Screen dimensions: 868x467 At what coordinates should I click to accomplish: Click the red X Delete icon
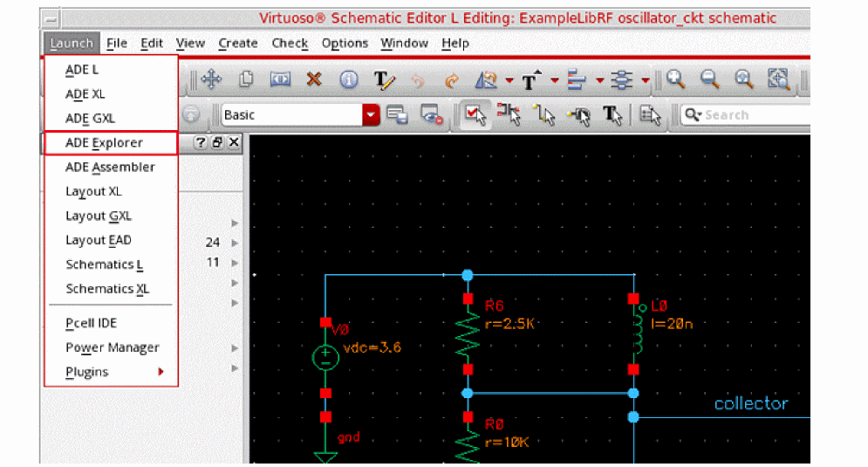[314, 79]
